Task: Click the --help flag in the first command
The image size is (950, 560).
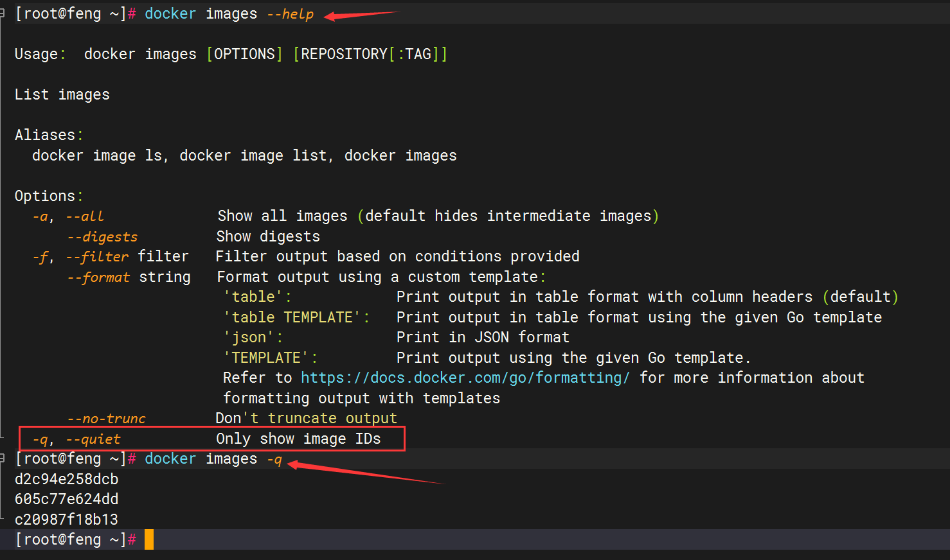Action: click(290, 14)
